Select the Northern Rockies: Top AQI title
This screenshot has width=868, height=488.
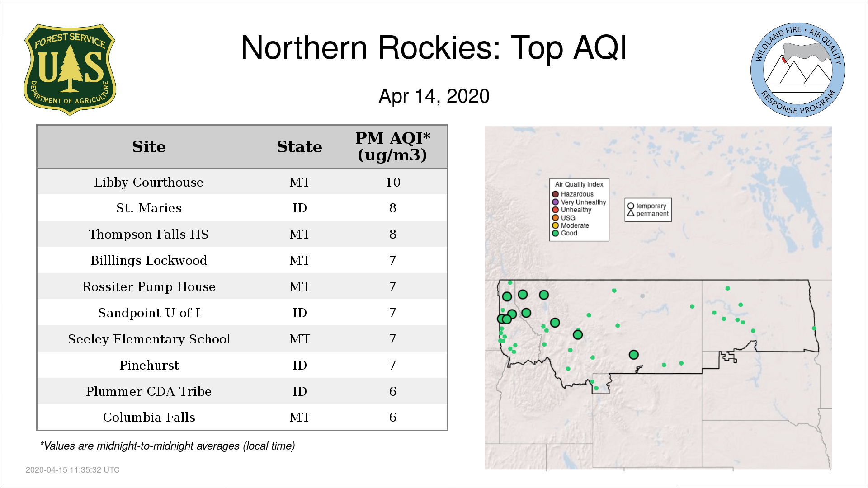(x=434, y=48)
